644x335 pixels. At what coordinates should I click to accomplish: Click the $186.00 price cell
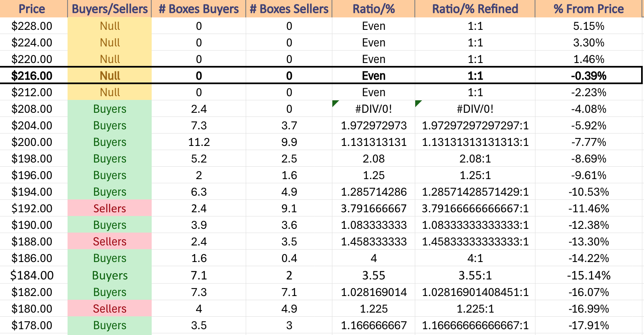(x=34, y=258)
